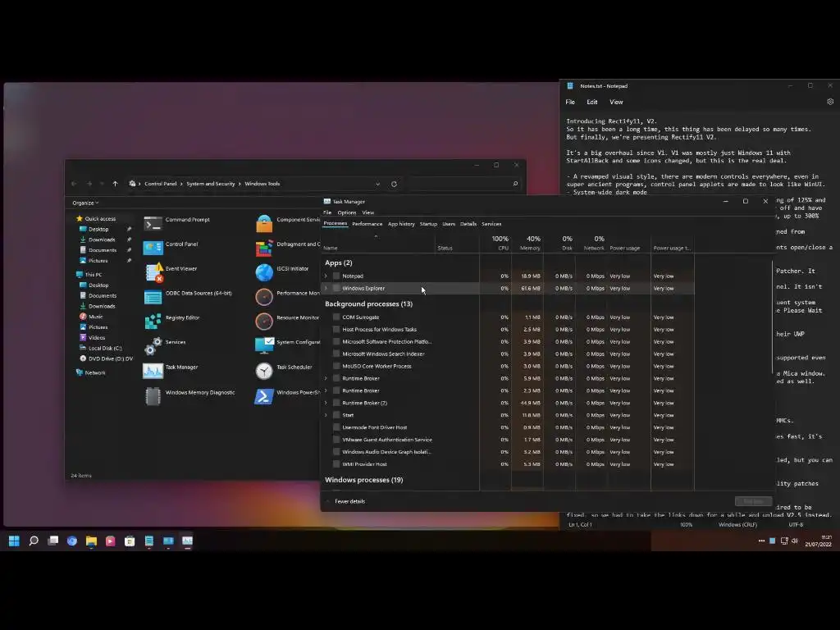
Task: Open the Services tool icon
Action: pos(153,345)
